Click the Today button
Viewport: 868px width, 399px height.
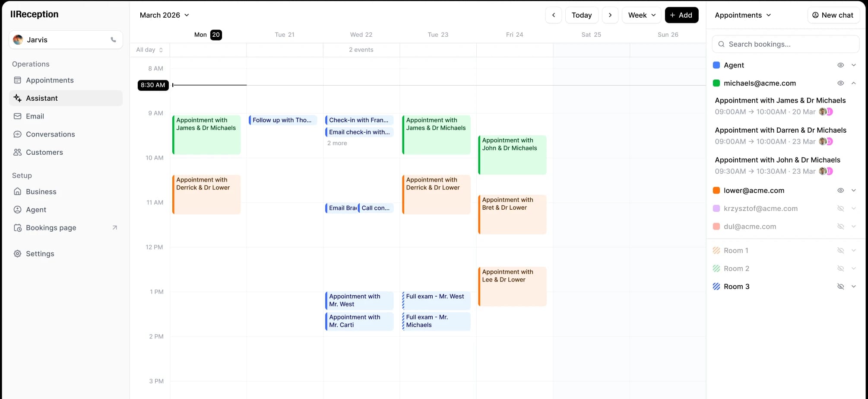[581, 15]
